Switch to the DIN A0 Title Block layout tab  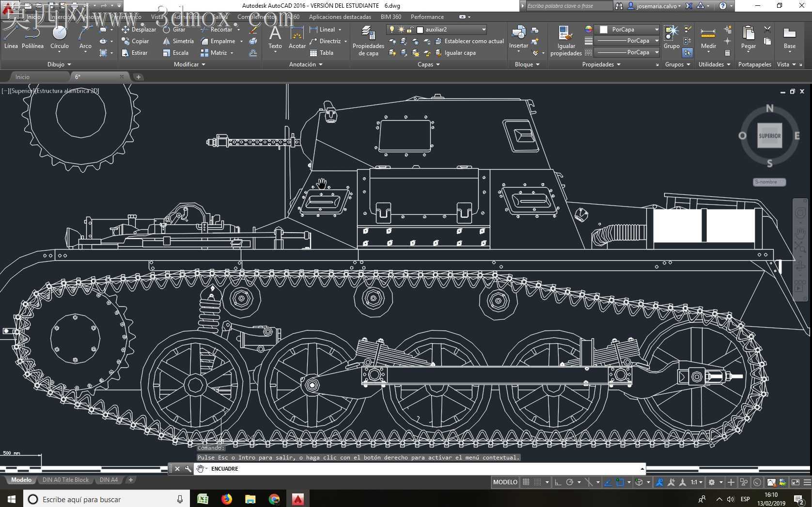pyautogui.click(x=65, y=480)
